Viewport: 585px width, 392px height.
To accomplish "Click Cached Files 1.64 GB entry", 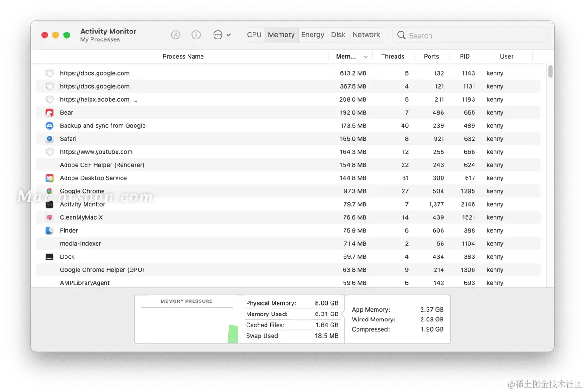I will 292,325.
